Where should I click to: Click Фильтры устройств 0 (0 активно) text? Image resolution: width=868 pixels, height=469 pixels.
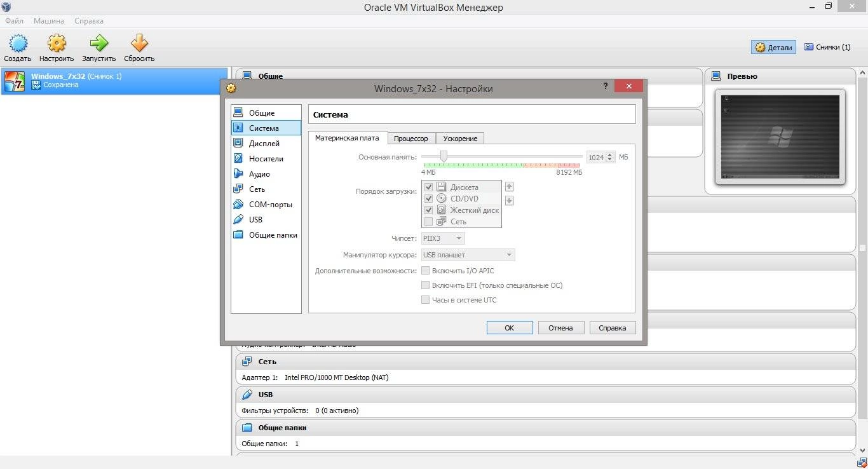click(300, 411)
